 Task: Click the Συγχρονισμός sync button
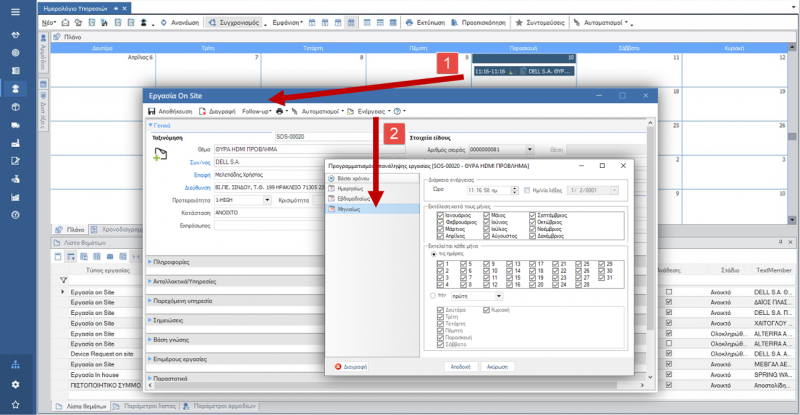point(234,22)
